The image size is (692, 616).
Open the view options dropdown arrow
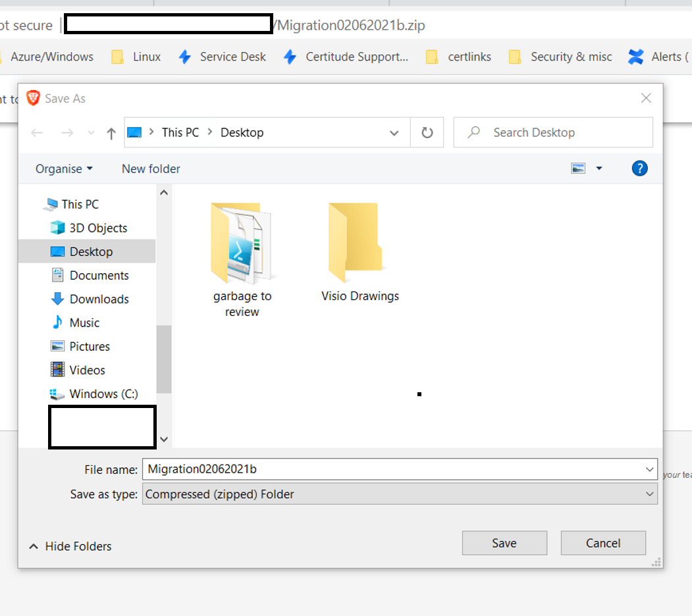click(599, 168)
